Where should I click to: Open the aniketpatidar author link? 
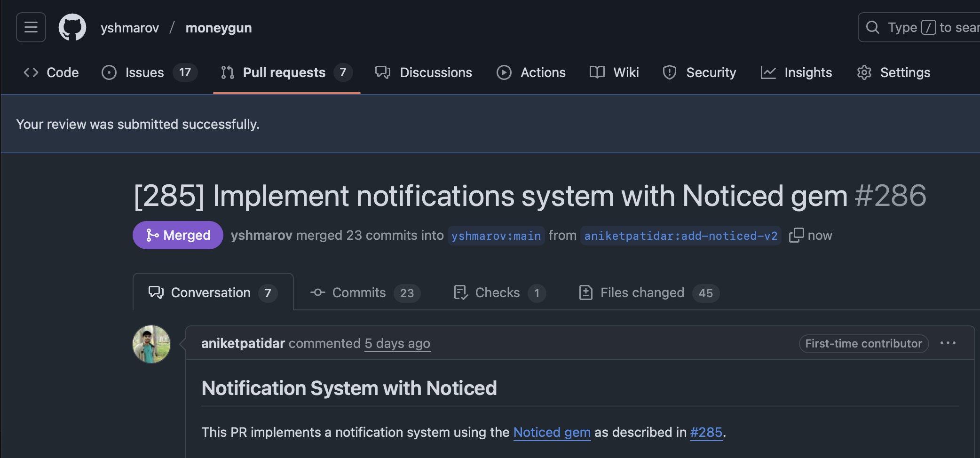tap(243, 343)
